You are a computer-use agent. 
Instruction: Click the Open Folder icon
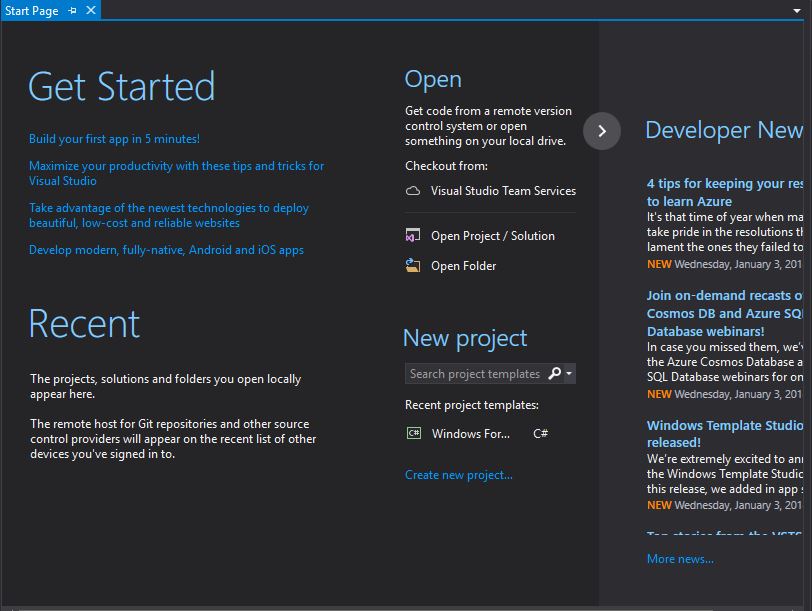point(413,266)
